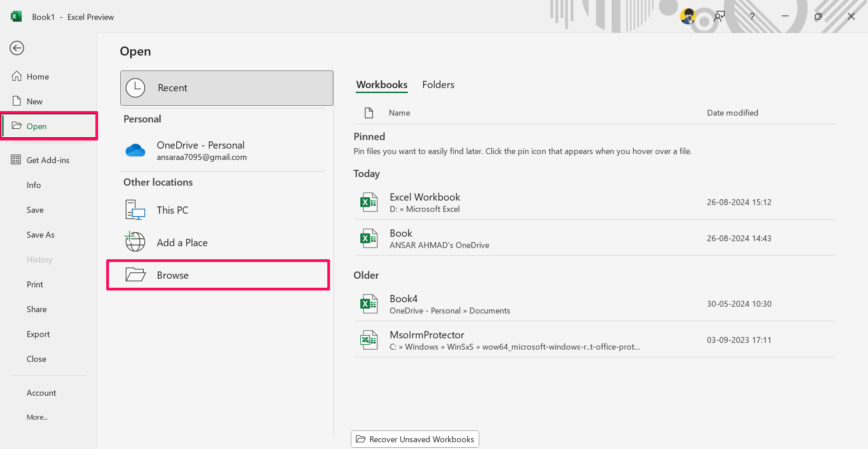Click the MsoIrmProtector file icon
The width and height of the screenshot is (868, 449).
coord(369,340)
